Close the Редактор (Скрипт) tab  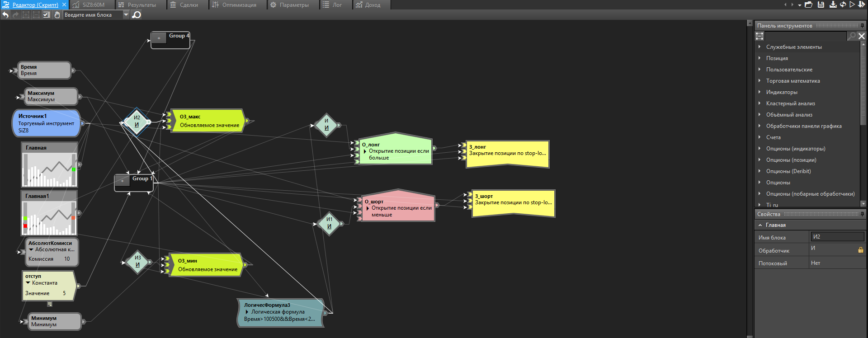[x=64, y=5]
